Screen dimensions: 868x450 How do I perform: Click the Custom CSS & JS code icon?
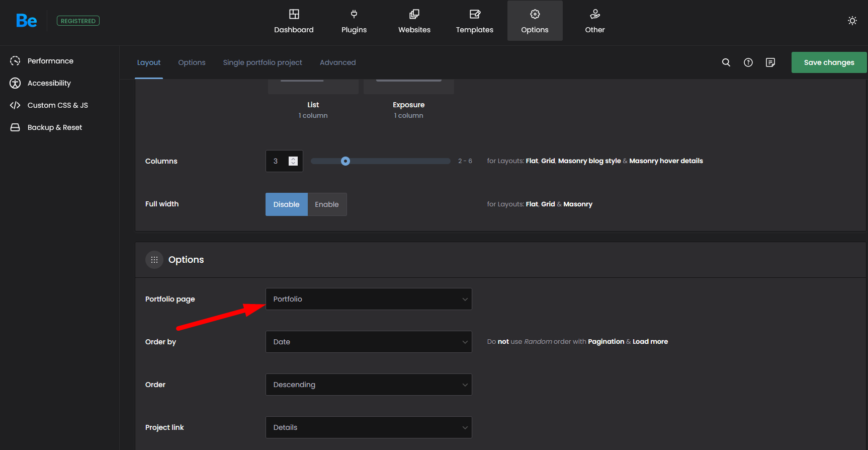coord(15,105)
